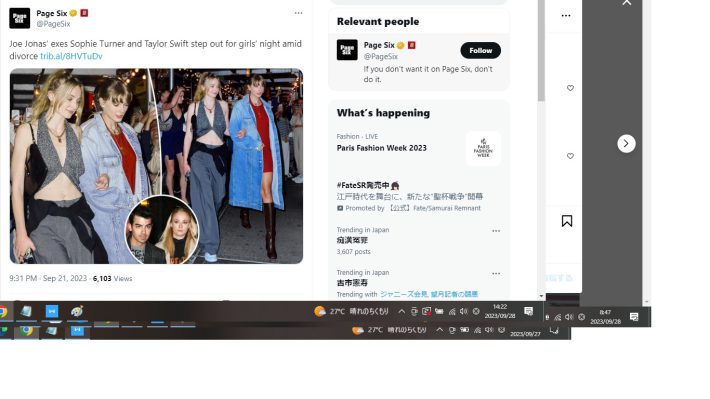Open the 14:22 clock on the taskbar
This screenshot has width=710, height=399.
click(x=500, y=312)
